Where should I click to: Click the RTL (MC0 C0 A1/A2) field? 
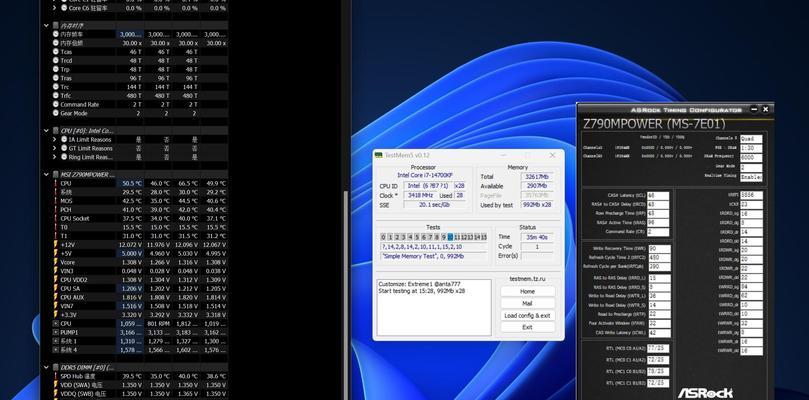point(658,348)
